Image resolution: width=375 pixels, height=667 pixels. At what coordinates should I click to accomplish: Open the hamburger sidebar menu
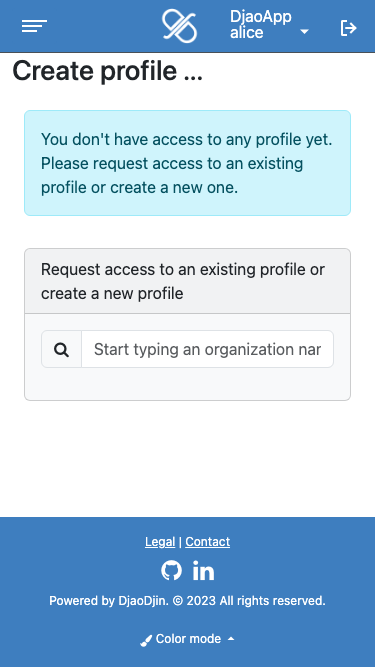[34, 26]
